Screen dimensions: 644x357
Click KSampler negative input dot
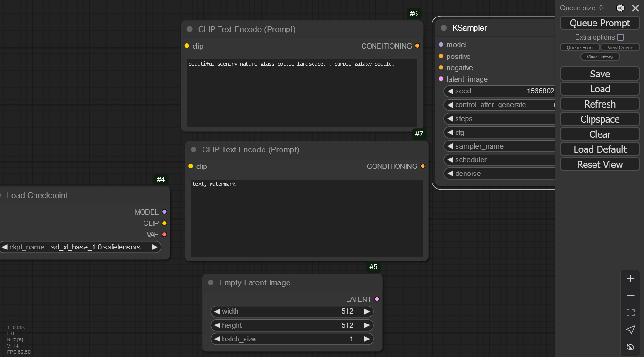[x=441, y=67]
